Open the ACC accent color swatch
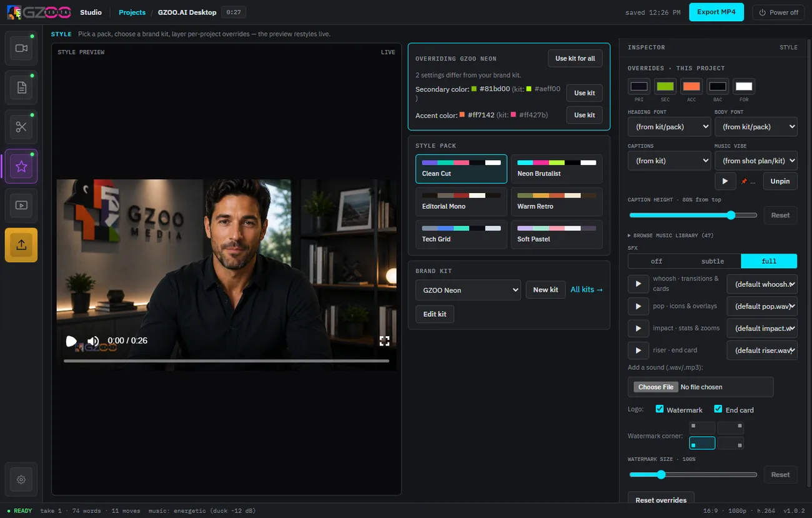Viewport: 812px width, 518px height. tap(691, 86)
